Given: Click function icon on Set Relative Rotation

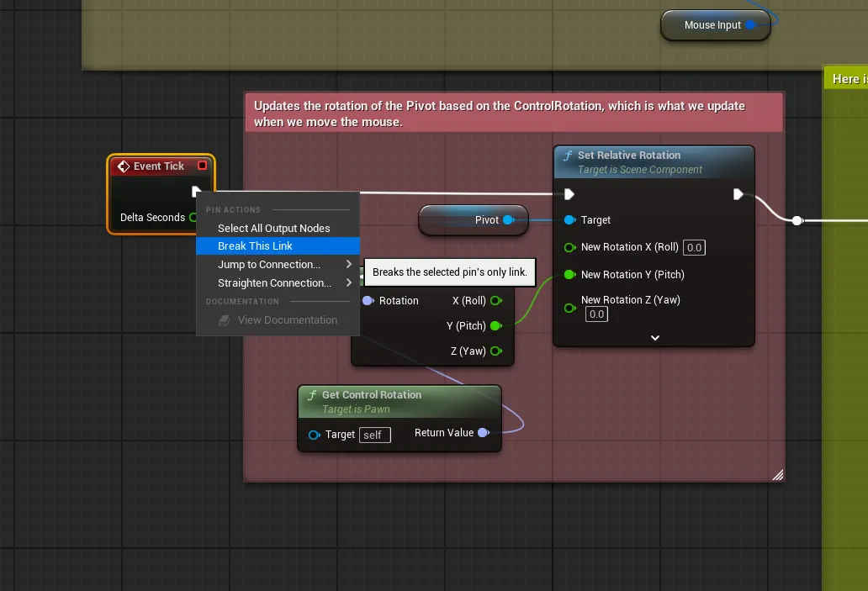Looking at the screenshot, I should tap(568, 156).
